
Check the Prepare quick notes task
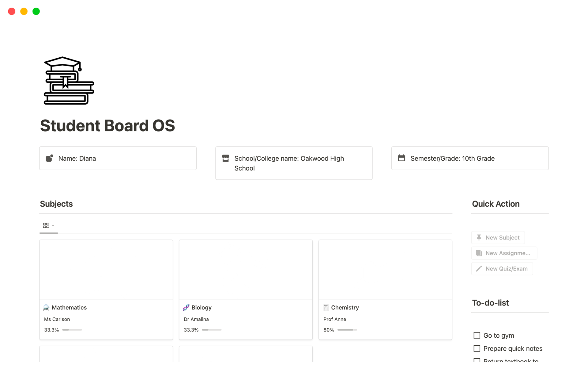coord(477,348)
